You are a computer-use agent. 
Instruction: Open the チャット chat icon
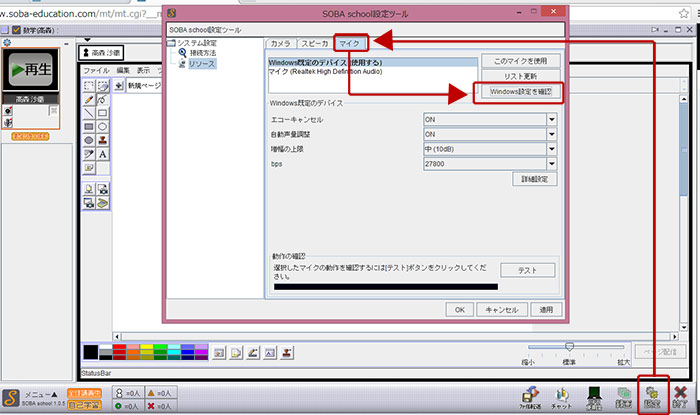(x=561, y=398)
